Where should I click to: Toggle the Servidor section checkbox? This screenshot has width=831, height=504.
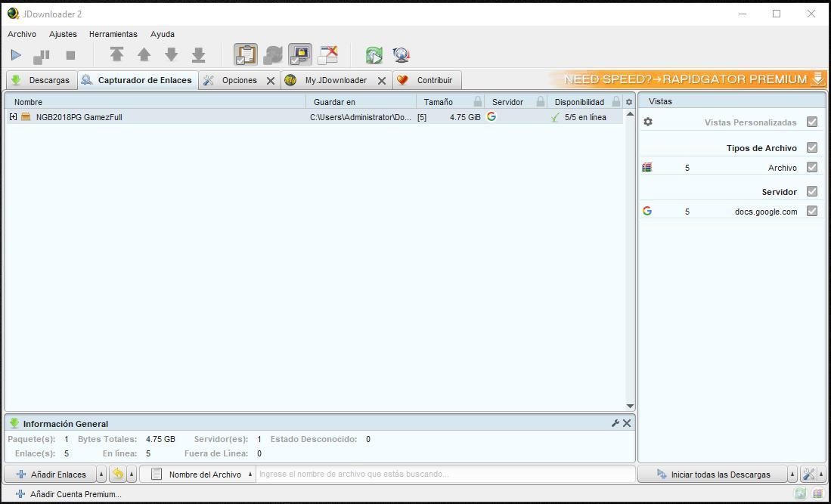(x=812, y=191)
